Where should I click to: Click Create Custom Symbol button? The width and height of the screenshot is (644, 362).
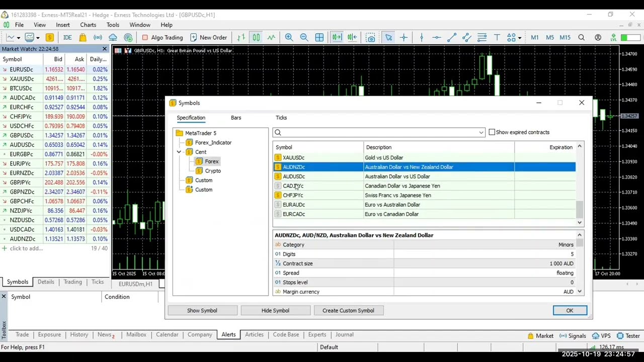point(348,311)
